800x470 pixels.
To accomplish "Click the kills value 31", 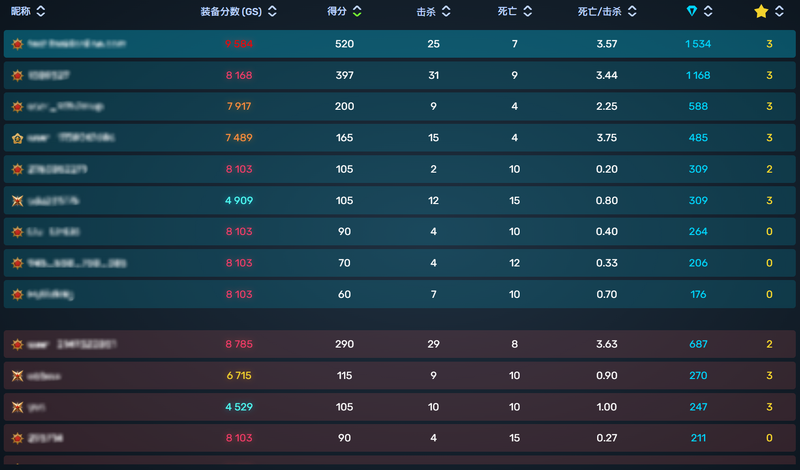I will point(434,76).
